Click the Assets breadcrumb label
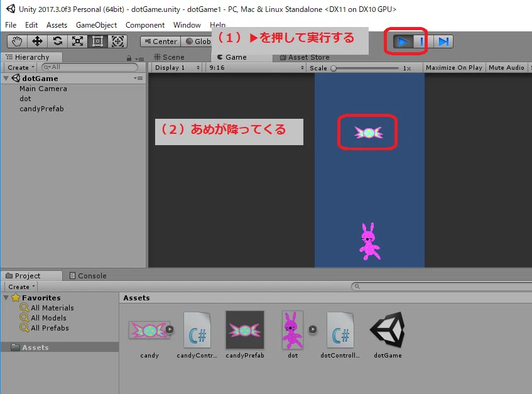Image resolution: width=532 pixels, height=394 pixels. tap(136, 298)
